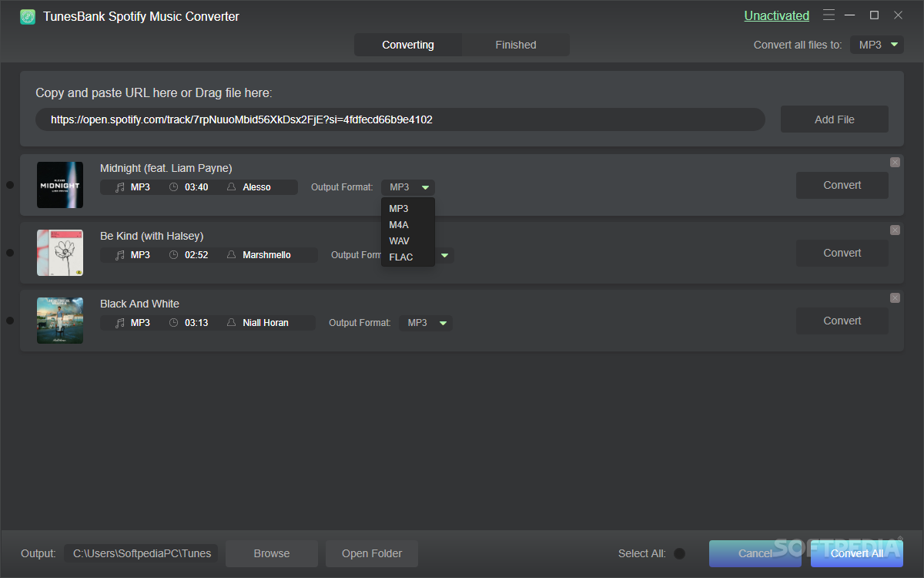Click the music note icon in Midnight row
Screen dimensions: 924x578
119,187
